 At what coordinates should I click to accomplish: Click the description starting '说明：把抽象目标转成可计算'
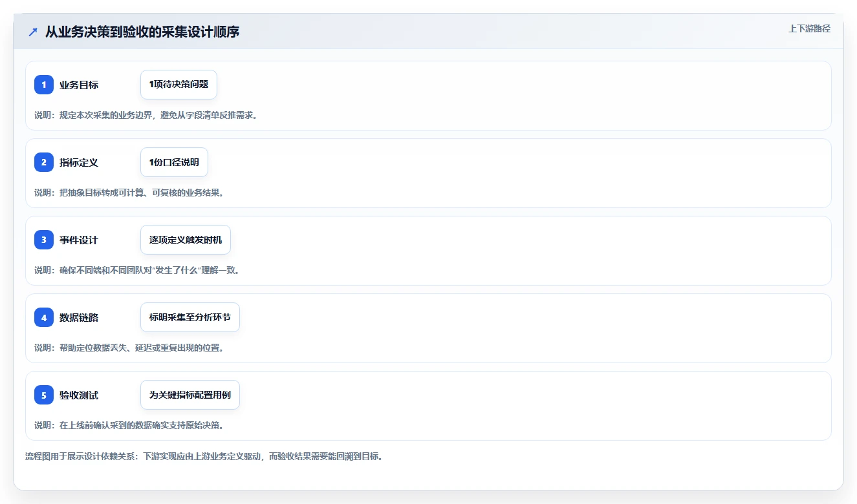click(129, 193)
